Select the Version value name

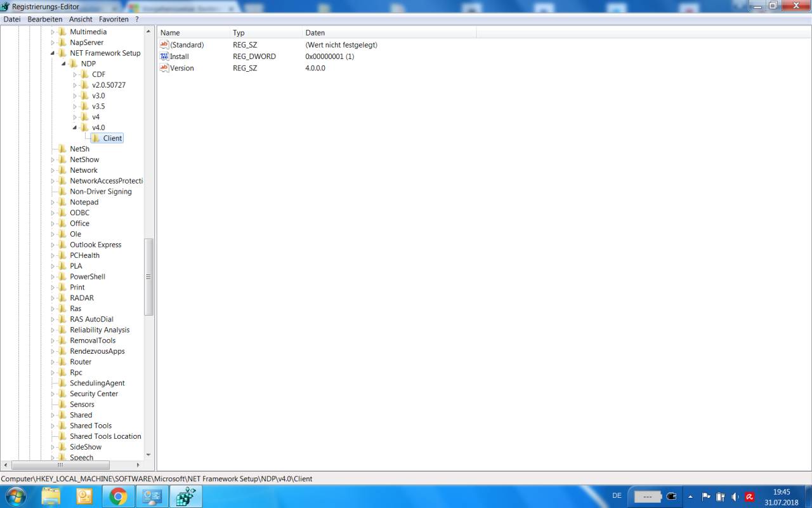[182, 69]
